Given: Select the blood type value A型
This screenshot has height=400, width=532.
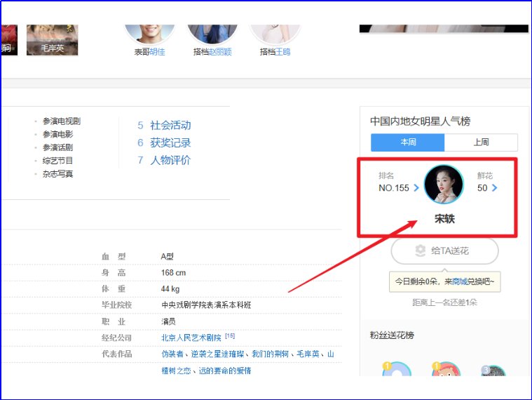Looking at the screenshot, I should point(168,256).
